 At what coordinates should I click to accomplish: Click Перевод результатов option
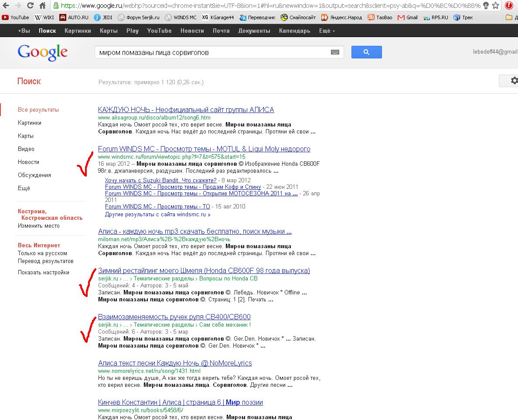coord(46,261)
